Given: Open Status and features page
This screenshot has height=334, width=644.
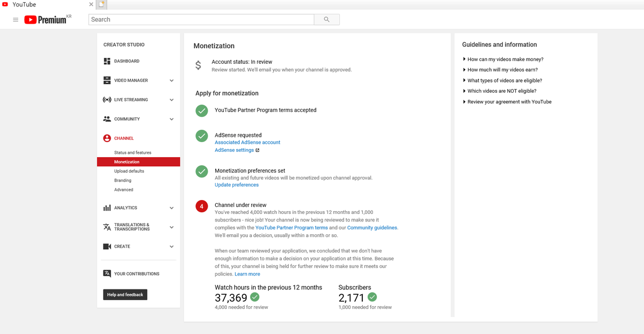Looking at the screenshot, I should [133, 153].
